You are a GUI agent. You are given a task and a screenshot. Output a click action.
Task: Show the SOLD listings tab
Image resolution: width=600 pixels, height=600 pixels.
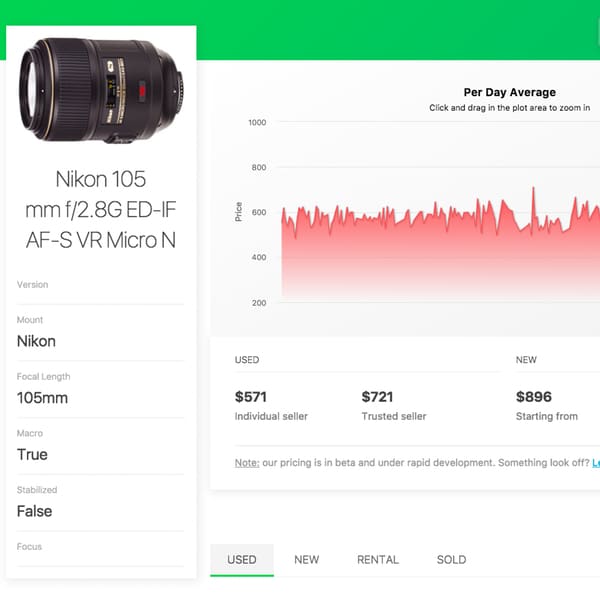[451, 560]
